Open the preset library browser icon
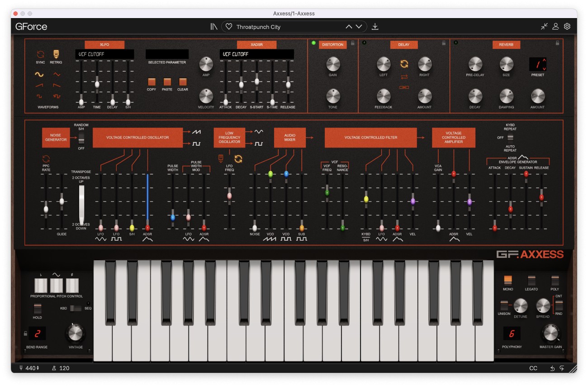 (214, 27)
